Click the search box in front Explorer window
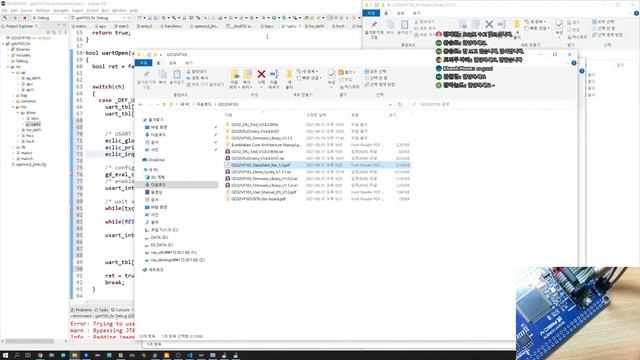Image resolution: width=640 pixels, height=360 pixels. pos(492,104)
